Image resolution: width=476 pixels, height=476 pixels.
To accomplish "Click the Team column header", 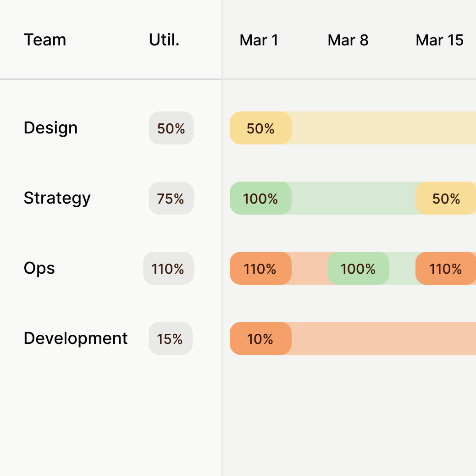I will 45,40.
